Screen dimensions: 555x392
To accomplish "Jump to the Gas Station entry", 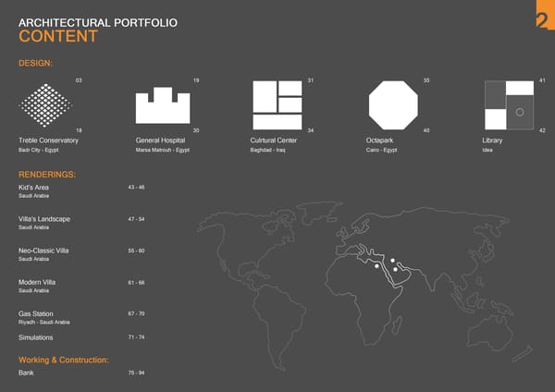I will coord(35,314).
